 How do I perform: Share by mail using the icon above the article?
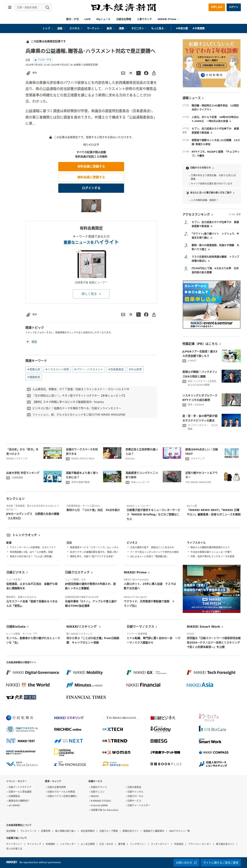click(123, 73)
